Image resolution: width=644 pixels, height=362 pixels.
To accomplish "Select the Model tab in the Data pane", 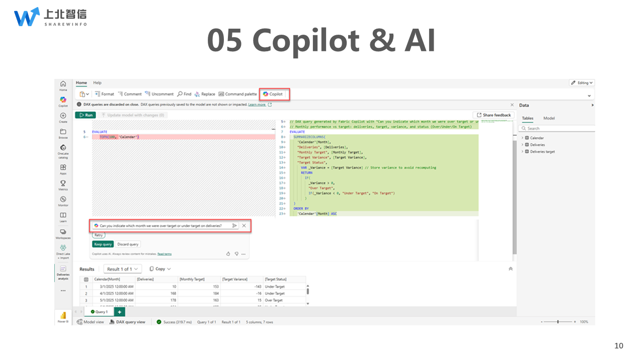I will tap(549, 118).
